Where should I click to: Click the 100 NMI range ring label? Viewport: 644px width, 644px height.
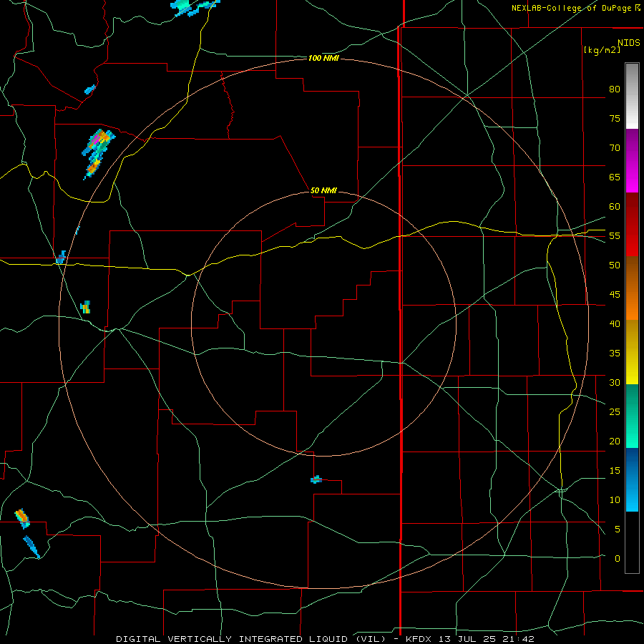click(323, 59)
